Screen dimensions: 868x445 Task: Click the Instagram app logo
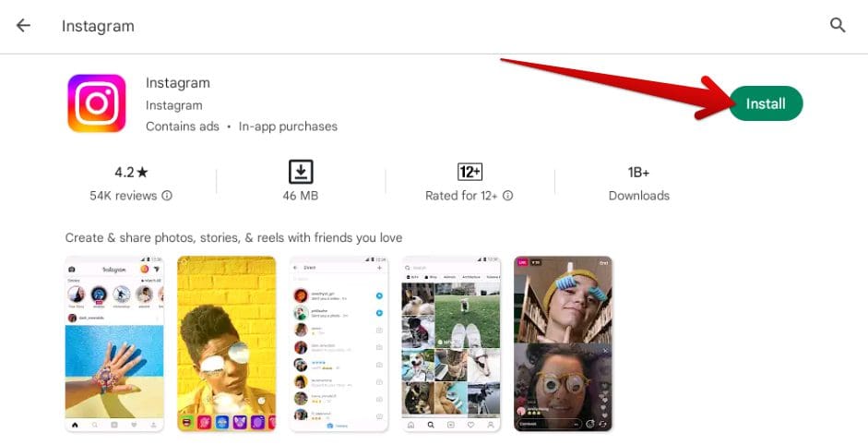point(97,103)
